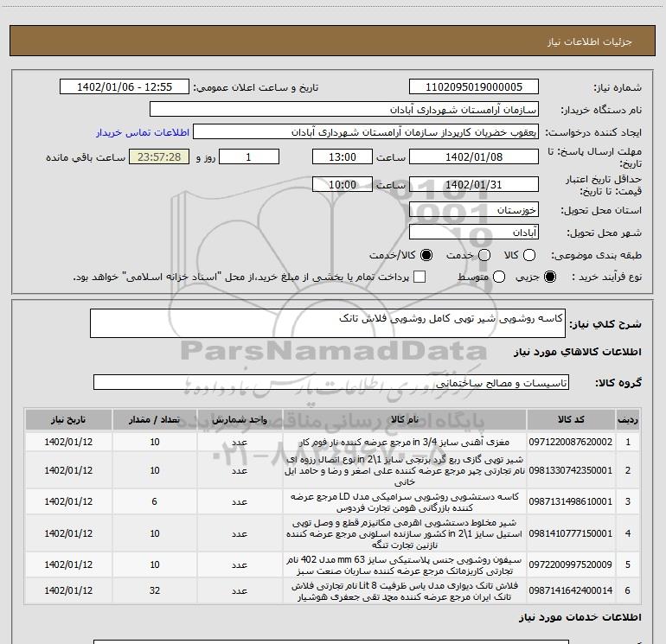666x644 pixels.
Task: Click the delivery city field آبادان
Action: (474, 233)
